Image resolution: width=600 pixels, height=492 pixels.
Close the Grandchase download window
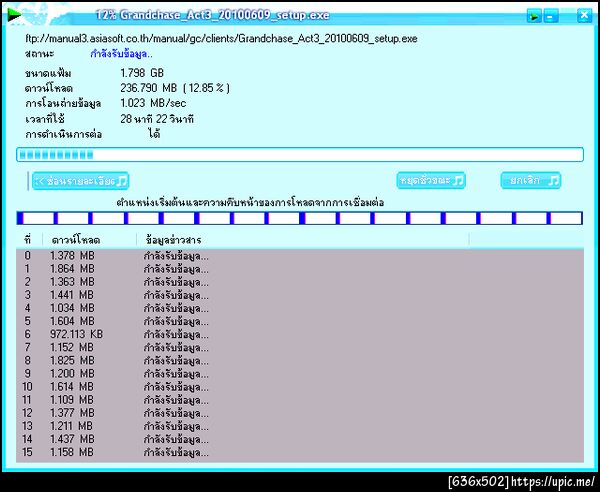(584, 15)
